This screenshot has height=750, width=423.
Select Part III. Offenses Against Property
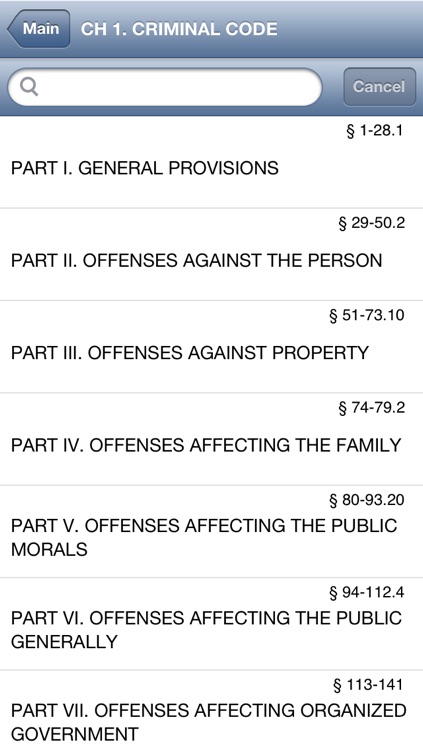[212, 347]
